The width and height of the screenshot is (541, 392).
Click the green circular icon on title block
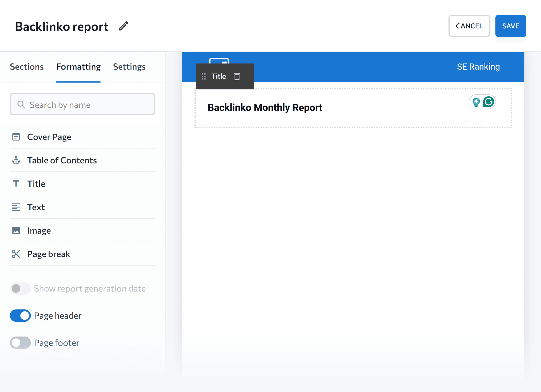coord(488,101)
